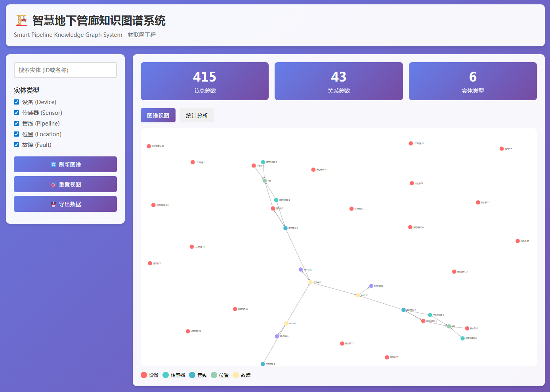Click the 刷新图谱 refresh button
This screenshot has height=392, width=550.
[65, 164]
